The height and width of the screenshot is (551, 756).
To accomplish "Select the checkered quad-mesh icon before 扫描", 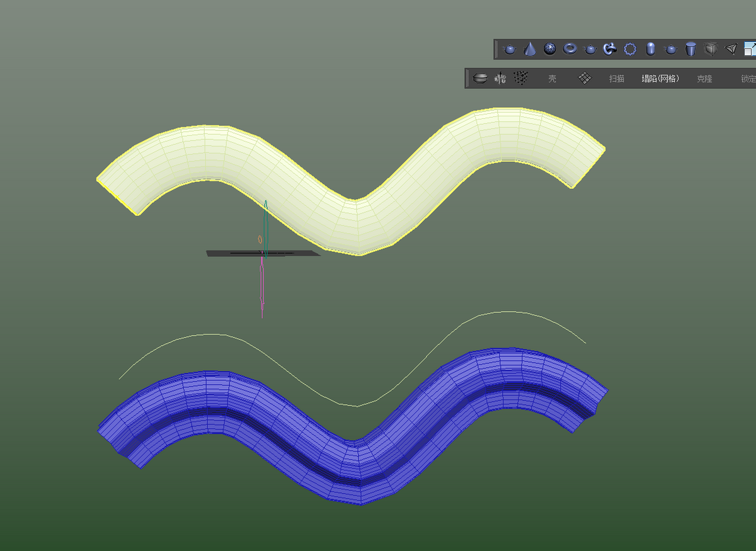I will (x=585, y=78).
